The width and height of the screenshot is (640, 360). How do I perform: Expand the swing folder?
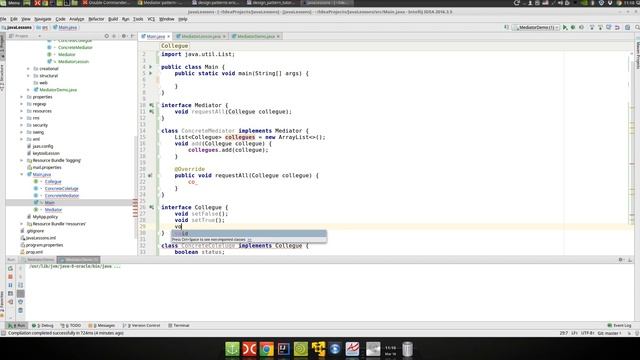(x=22, y=132)
